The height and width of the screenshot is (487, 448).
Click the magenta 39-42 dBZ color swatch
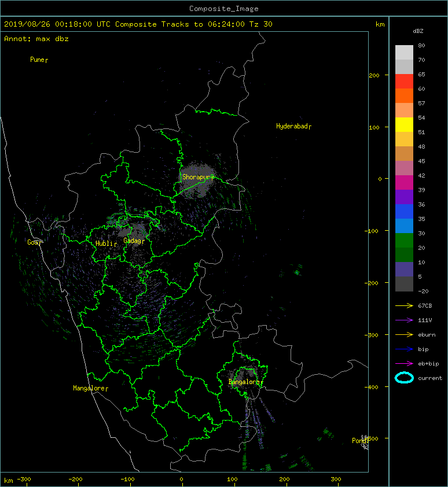point(404,183)
